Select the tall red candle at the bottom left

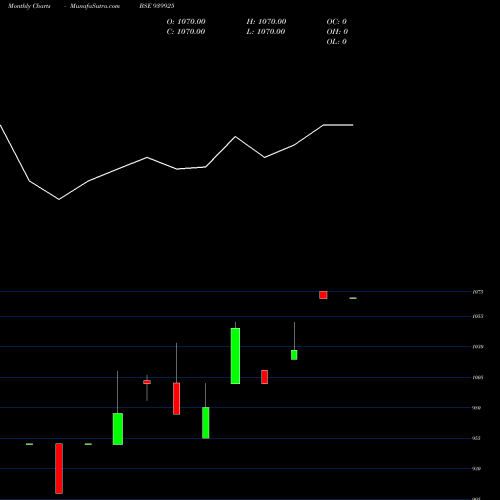(59, 468)
